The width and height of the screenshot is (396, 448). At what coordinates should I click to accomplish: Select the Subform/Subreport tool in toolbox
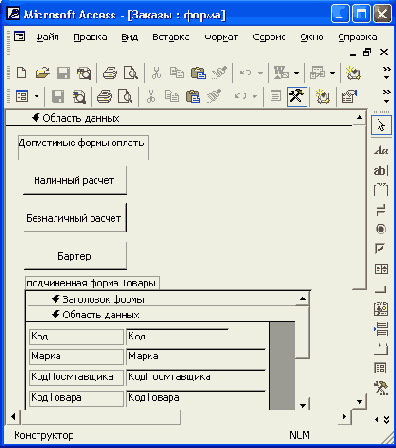pos(381,368)
